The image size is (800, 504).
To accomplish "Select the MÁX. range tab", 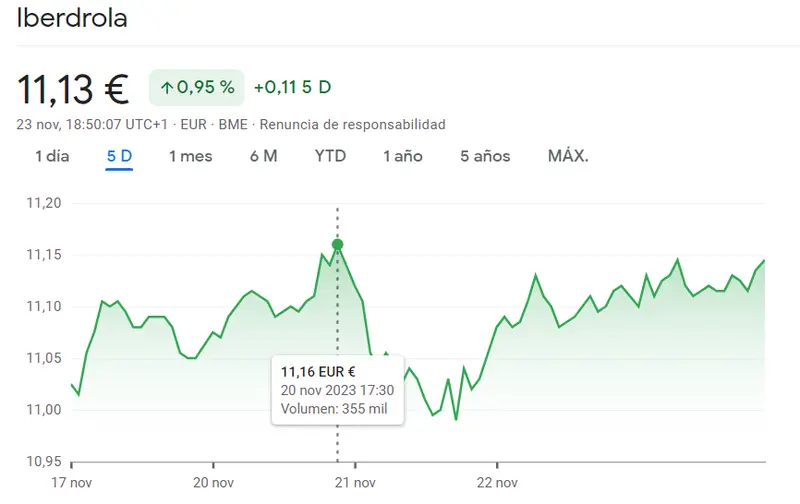I will tap(568, 156).
